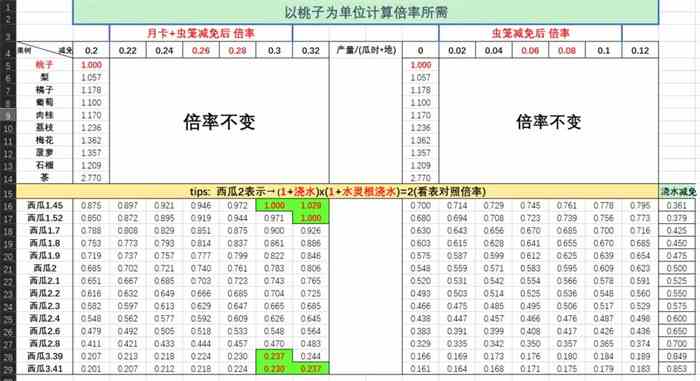700x381 pixels.
Task: Click the red 0.26 header cell
Action: pyautogui.click(x=201, y=50)
